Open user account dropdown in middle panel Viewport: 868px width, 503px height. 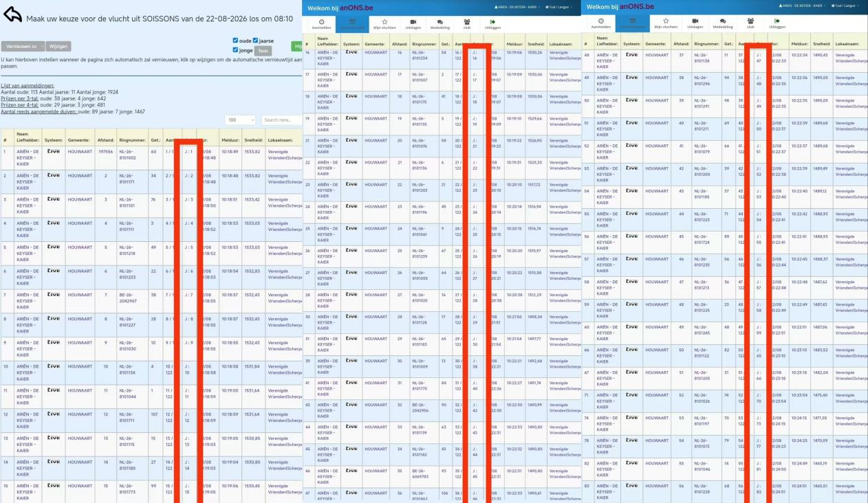pos(517,5)
